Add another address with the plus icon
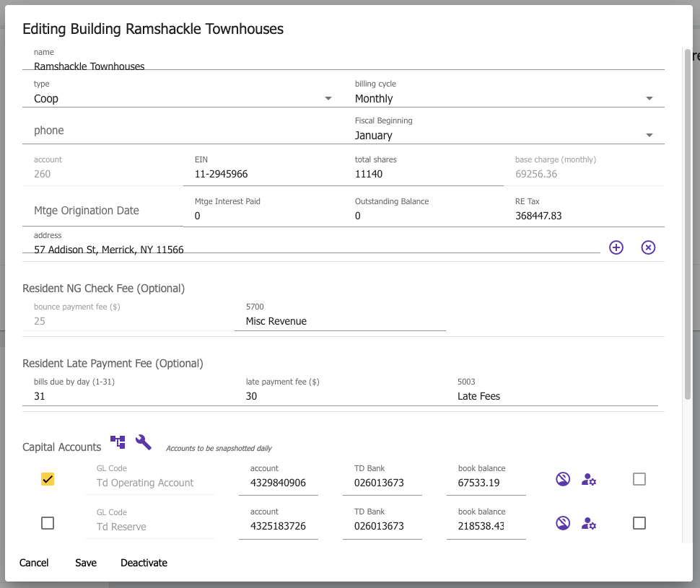700x588 pixels. 616,247
